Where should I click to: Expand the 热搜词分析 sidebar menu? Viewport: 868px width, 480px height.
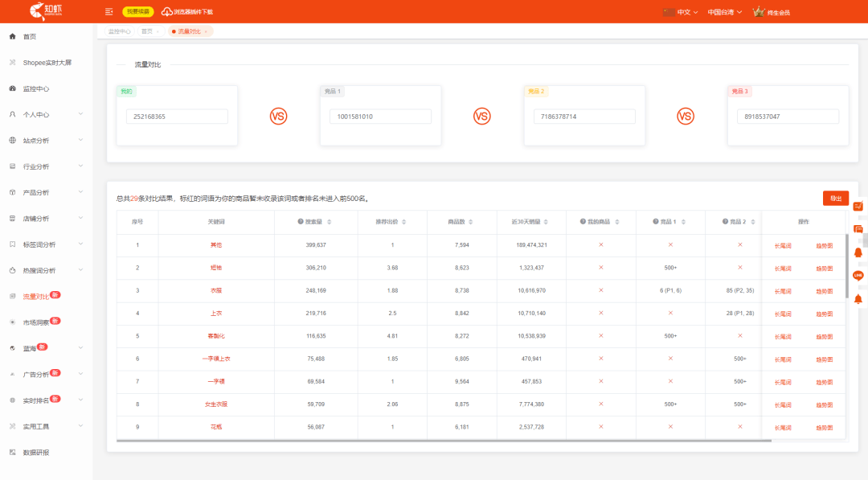pos(46,271)
